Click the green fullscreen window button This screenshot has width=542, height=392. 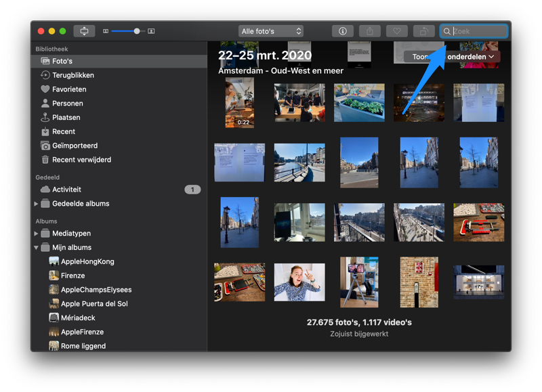(62, 31)
